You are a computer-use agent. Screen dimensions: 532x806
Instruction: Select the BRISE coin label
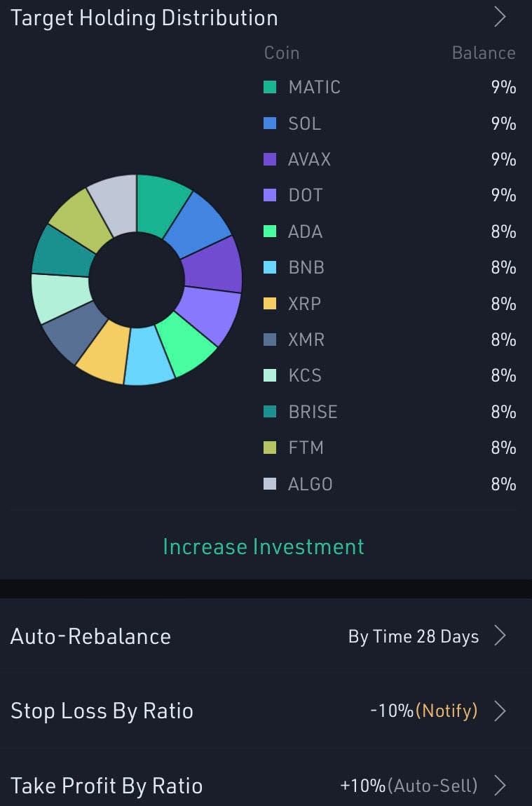[x=313, y=412]
